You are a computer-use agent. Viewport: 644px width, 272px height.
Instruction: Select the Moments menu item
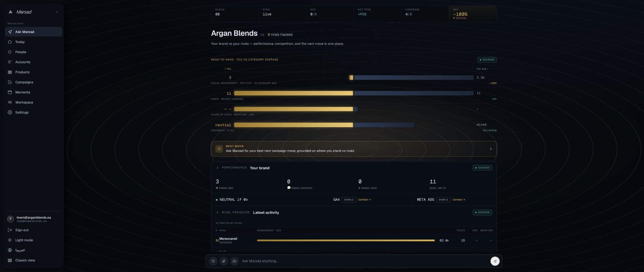point(34,92)
